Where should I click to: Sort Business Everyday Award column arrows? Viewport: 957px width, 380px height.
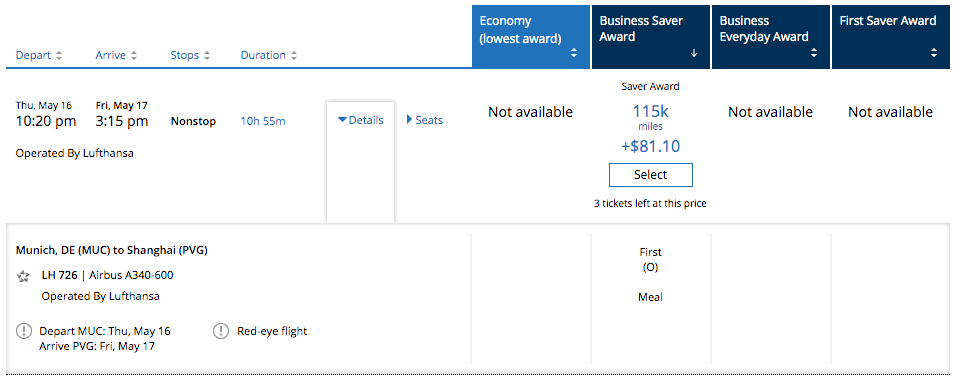point(814,54)
